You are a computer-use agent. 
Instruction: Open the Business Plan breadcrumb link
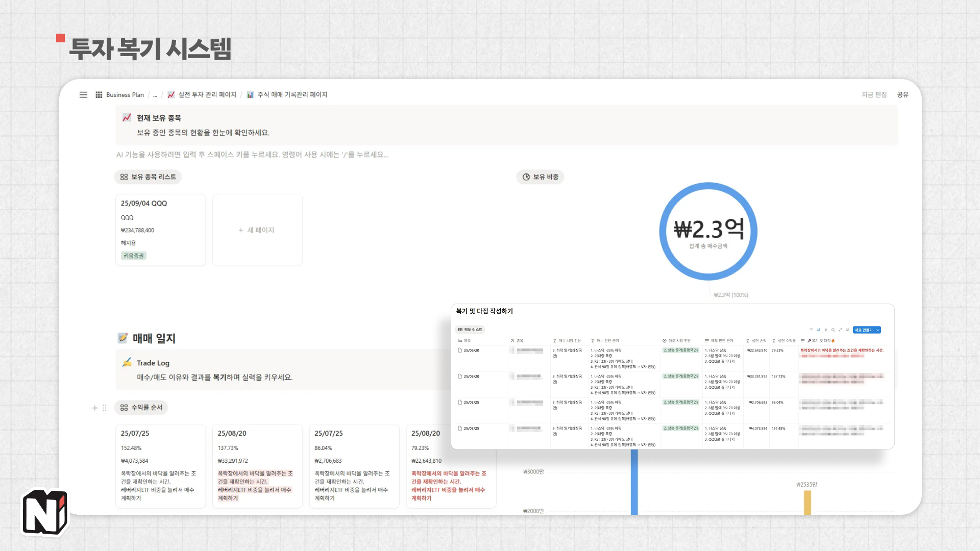coord(125,95)
